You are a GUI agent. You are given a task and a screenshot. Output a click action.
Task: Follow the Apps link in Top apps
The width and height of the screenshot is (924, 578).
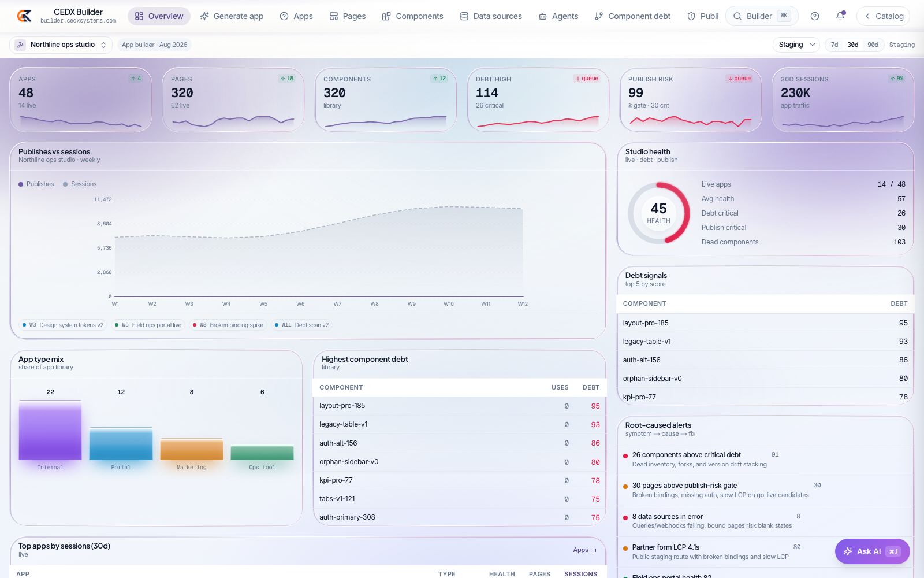click(584, 550)
